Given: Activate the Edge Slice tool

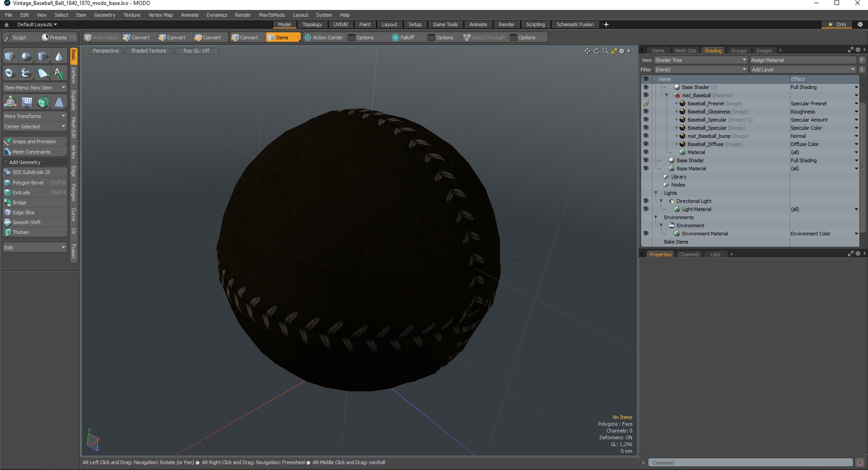Looking at the screenshot, I should [x=35, y=212].
